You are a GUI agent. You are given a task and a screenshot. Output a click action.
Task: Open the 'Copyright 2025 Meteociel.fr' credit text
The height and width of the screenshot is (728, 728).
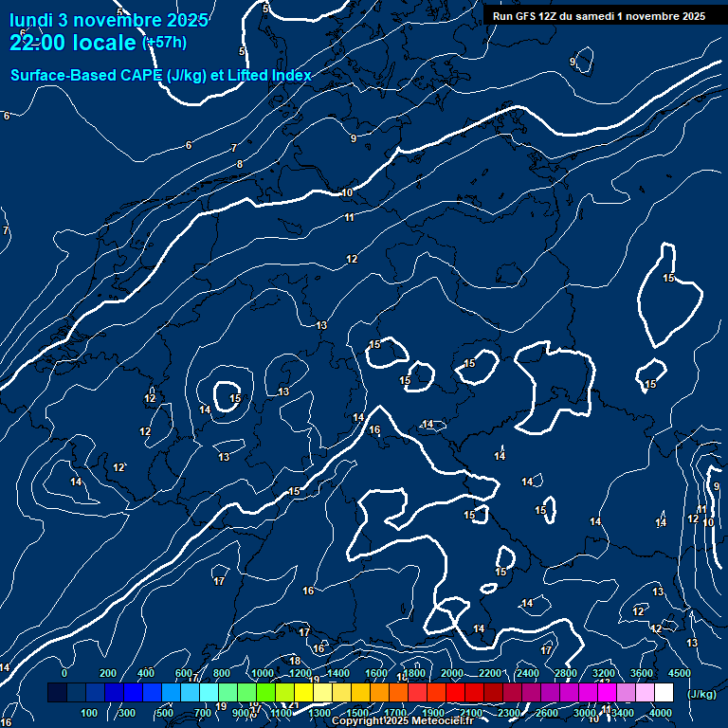[x=403, y=720]
